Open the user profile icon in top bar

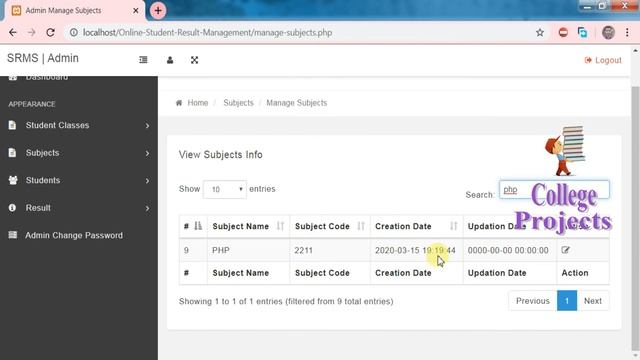(x=170, y=60)
